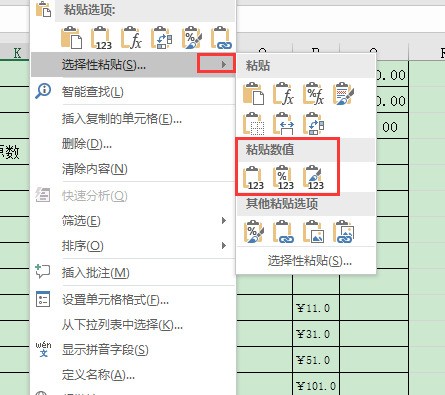Click Paste Values icon in top paste options row

(x=101, y=38)
